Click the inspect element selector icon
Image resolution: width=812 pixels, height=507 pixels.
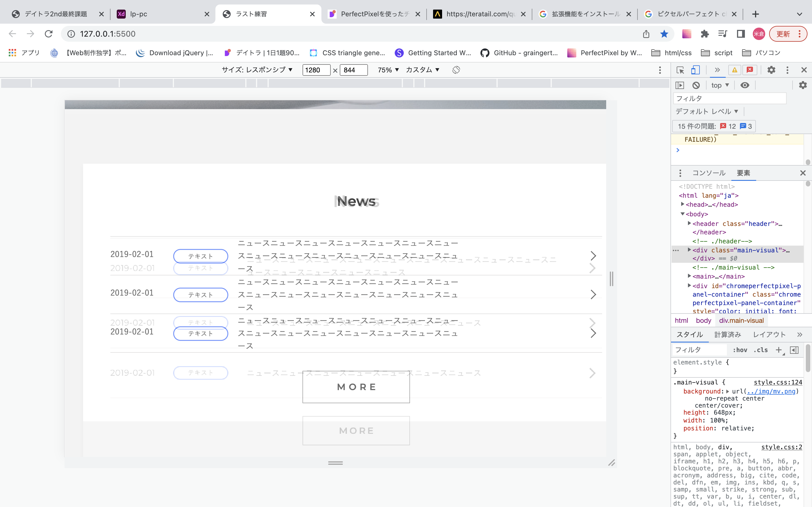(x=680, y=70)
